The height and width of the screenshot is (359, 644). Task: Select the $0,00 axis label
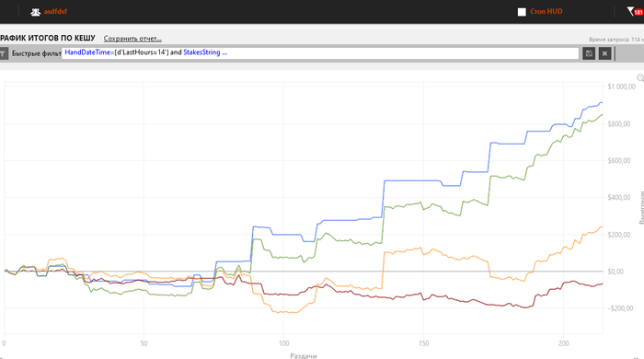pyautogui.click(x=615, y=272)
